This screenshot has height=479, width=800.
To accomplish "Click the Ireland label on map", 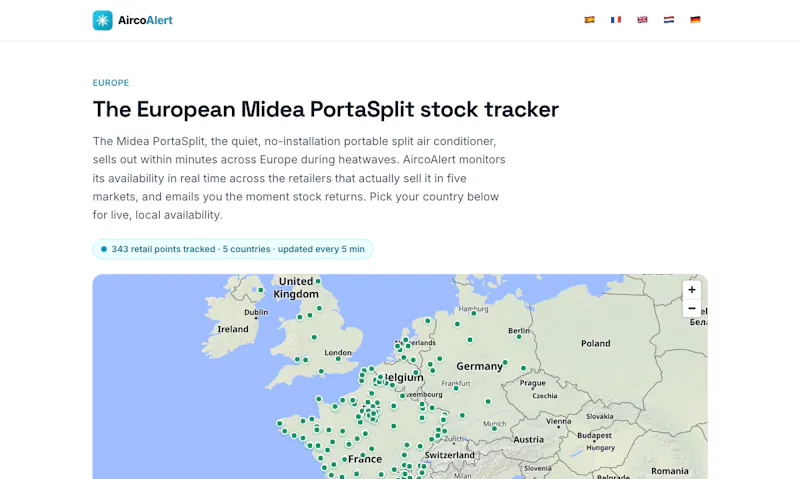I will [x=233, y=329].
